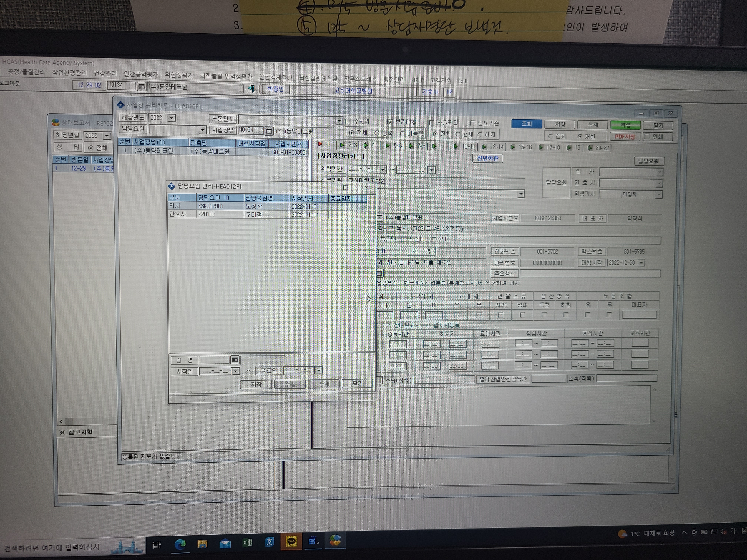Expand the 해당년도 2022 dropdown
This screenshot has height=560, width=747.
pos(172,118)
